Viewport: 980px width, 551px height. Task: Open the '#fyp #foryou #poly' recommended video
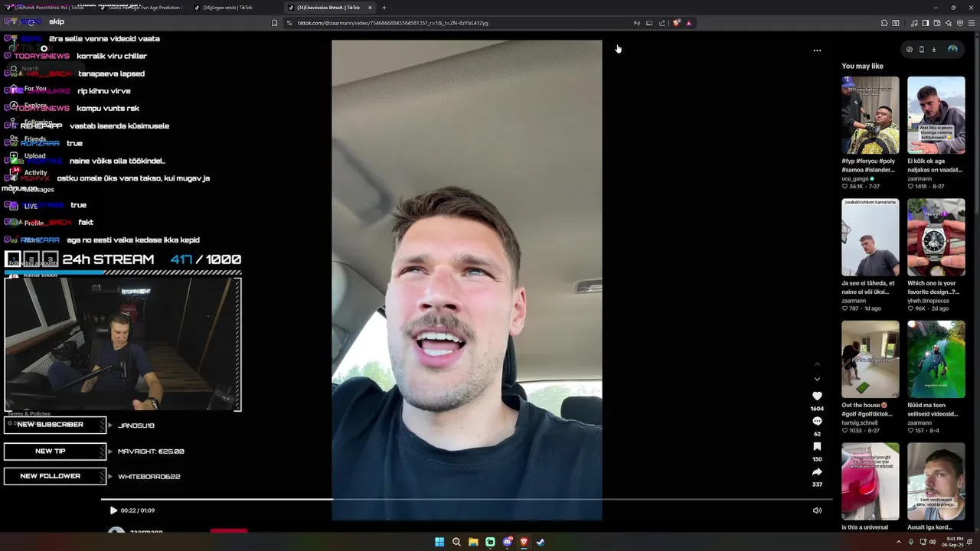(x=871, y=115)
